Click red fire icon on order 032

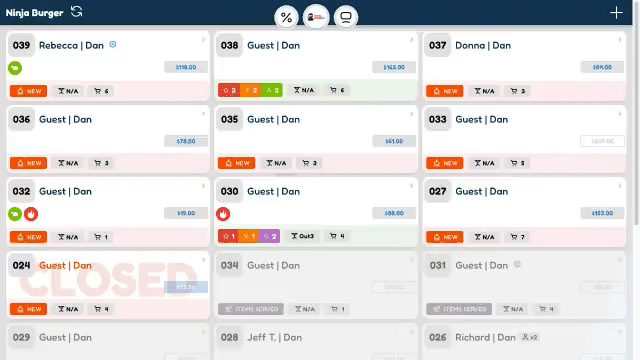coord(31,214)
